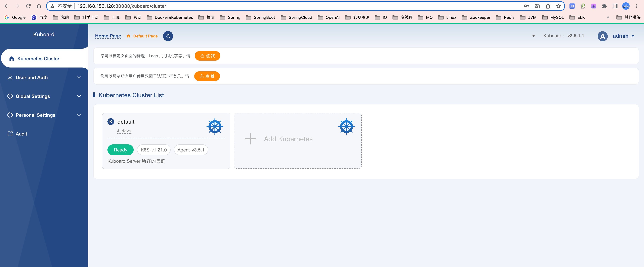Bookmark this page with star icon
Image resolution: width=644 pixels, height=267 pixels.
[559, 6]
